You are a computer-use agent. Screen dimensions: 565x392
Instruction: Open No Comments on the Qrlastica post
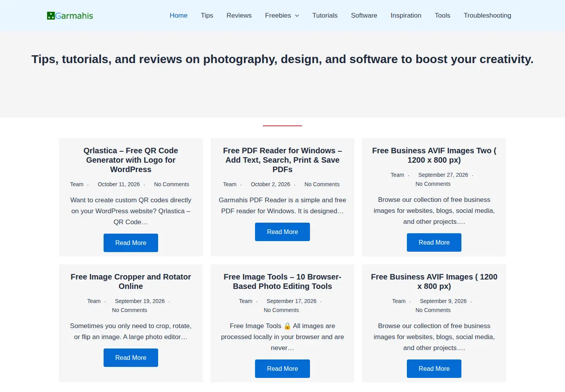point(171,184)
